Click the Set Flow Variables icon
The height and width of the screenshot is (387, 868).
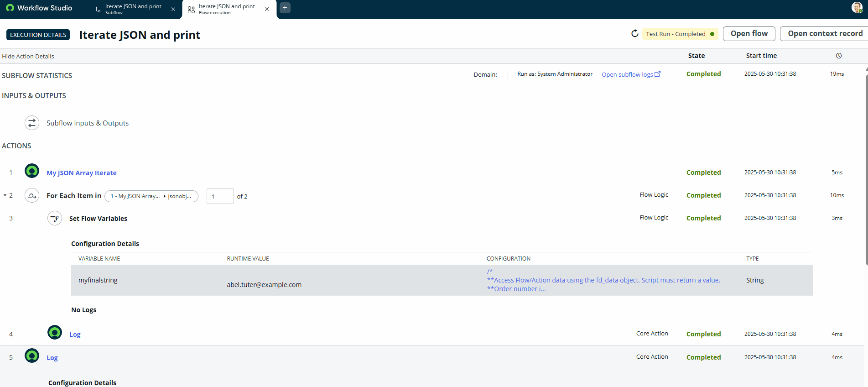click(x=55, y=218)
